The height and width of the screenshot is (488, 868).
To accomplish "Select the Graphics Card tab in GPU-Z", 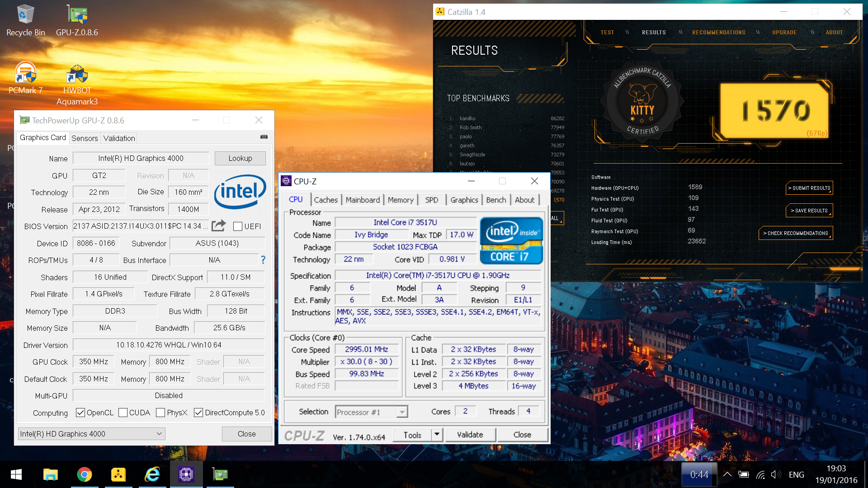I will pos(43,137).
